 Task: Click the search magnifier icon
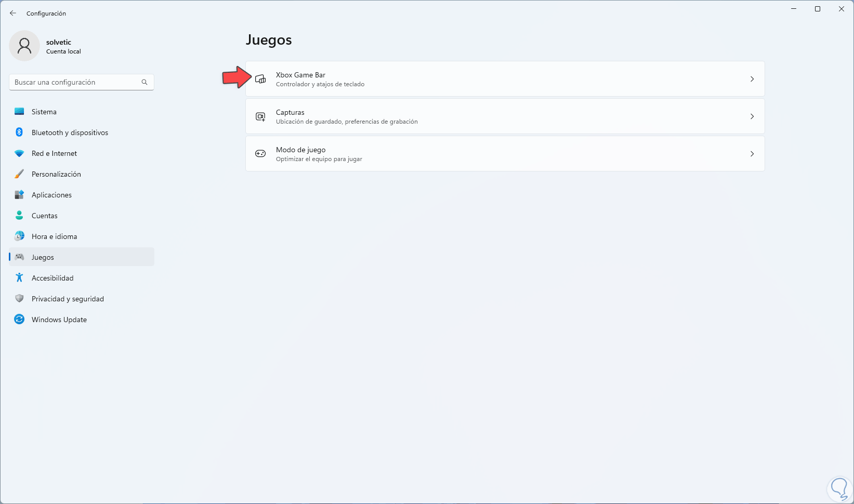pyautogui.click(x=144, y=82)
